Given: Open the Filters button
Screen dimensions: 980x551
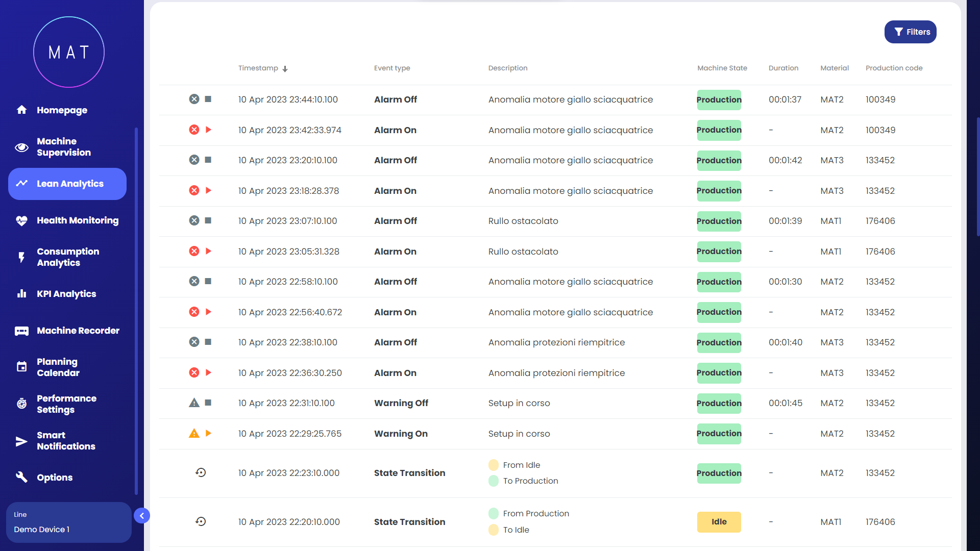Looking at the screenshot, I should [910, 32].
